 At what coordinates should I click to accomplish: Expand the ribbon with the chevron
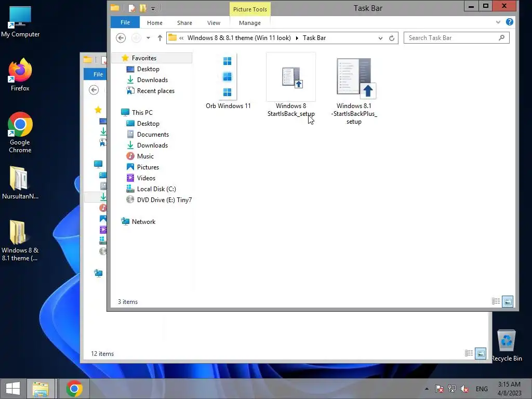(x=498, y=22)
